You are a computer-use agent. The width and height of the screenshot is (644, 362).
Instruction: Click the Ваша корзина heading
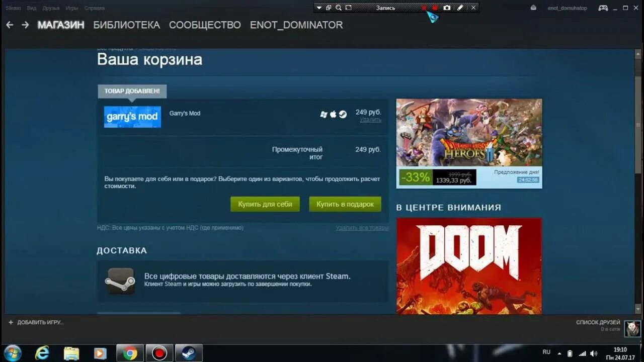(x=149, y=60)
